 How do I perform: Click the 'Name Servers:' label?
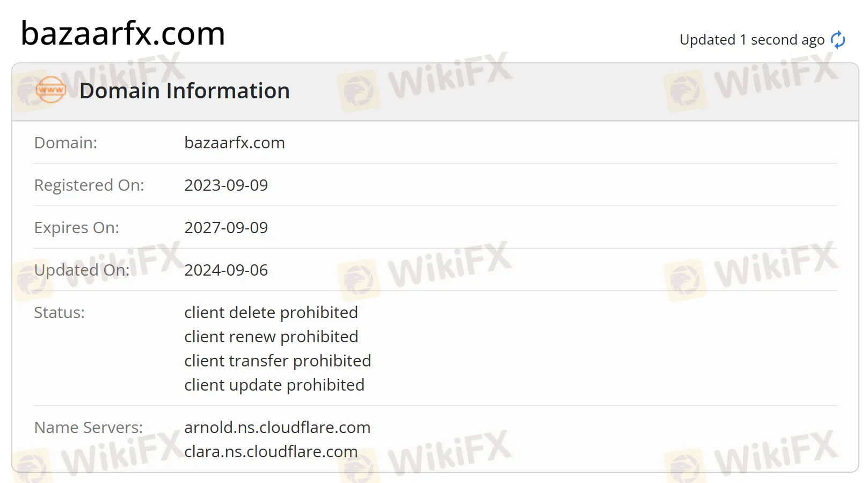(x=89, y=427)
